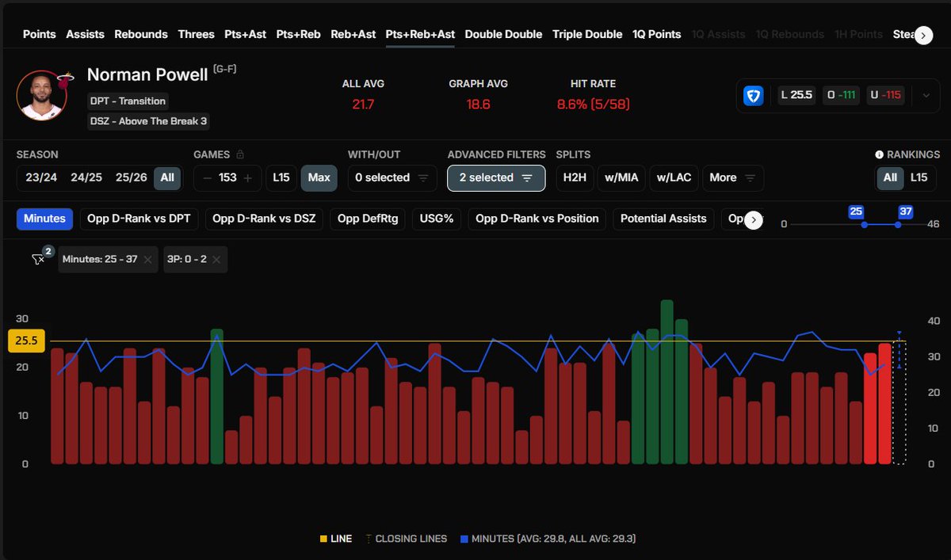Select the Reb+Ast tab
The image size is (951, 560).
click(353, 34)
